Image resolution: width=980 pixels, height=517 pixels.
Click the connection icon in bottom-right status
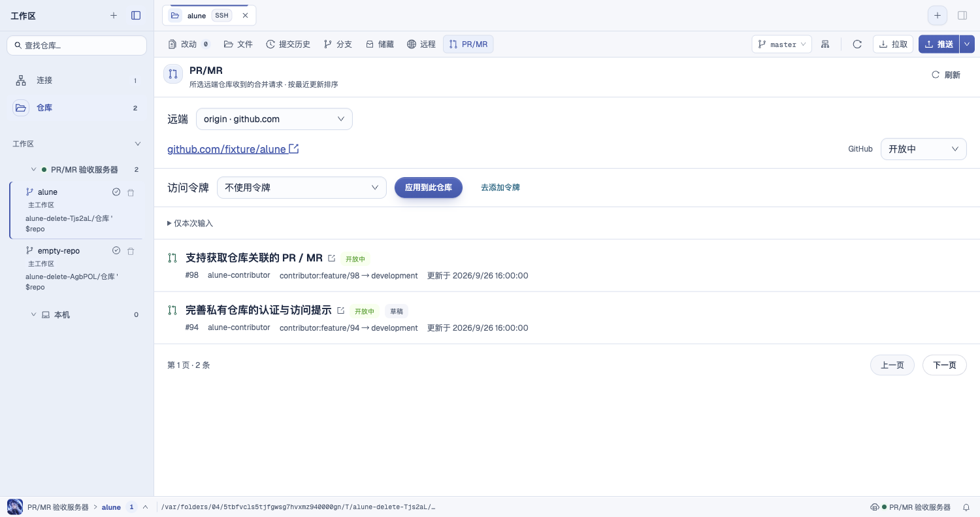(875, 507)
